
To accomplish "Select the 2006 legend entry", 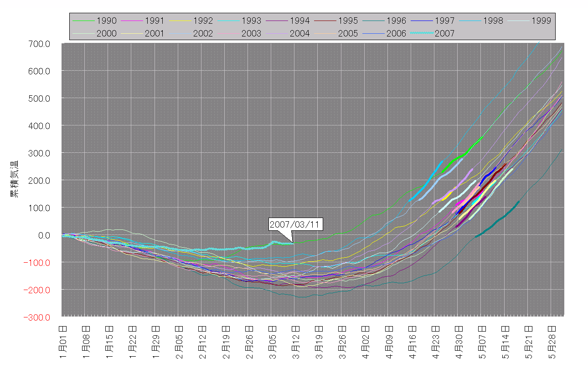I will [x=396, y=33].
